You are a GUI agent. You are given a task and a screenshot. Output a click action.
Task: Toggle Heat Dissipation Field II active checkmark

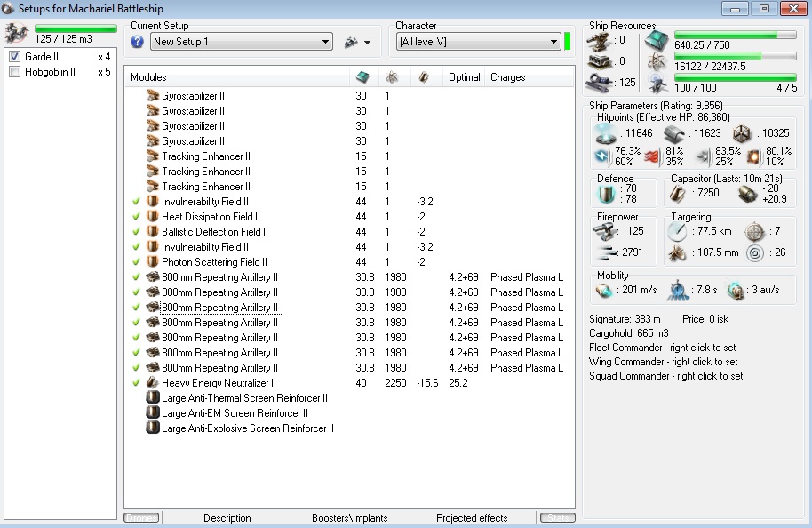pos(136,217)
